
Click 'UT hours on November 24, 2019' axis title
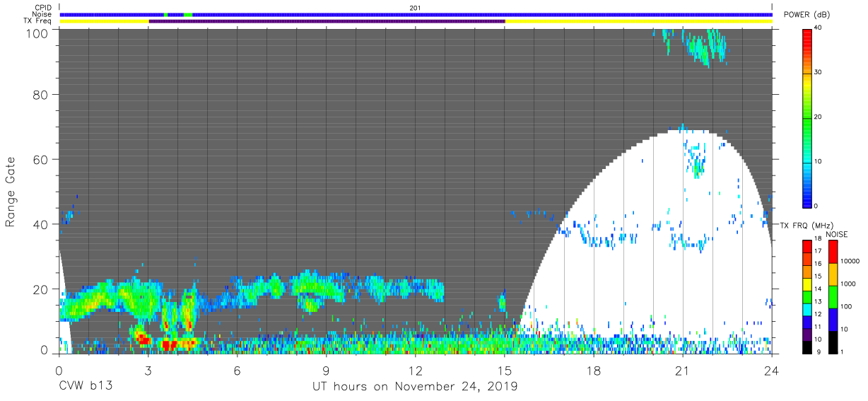pyautogui.click(x=416, y=387)
